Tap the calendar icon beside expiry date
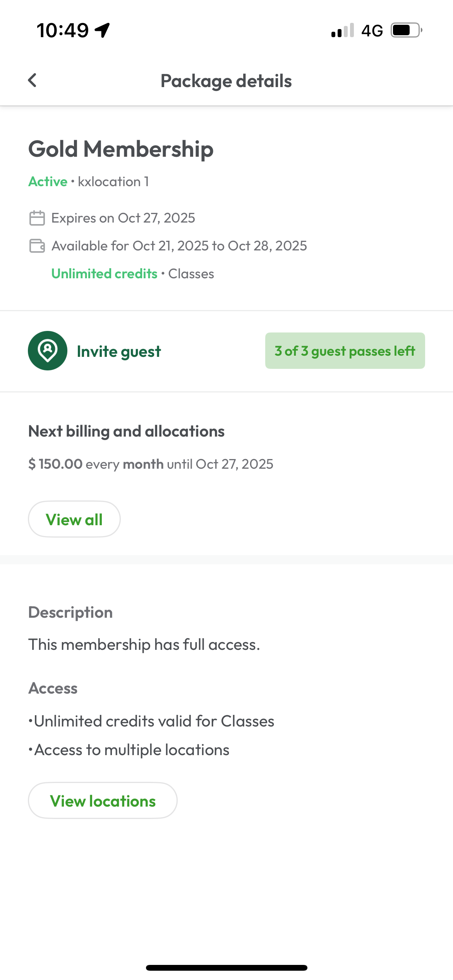The height and width of the screenshot is (980, 453). (37, 218)
